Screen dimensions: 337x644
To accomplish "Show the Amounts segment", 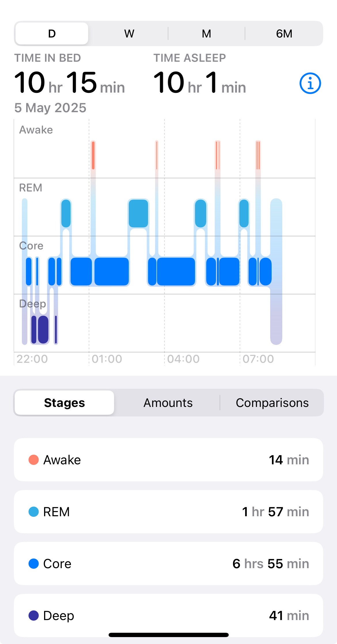I will point(168,403).
